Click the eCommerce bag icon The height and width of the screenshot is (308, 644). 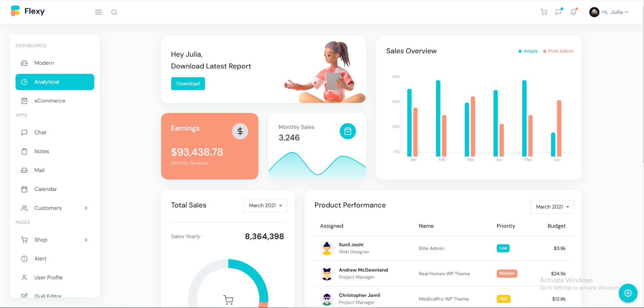coord(24,101)
